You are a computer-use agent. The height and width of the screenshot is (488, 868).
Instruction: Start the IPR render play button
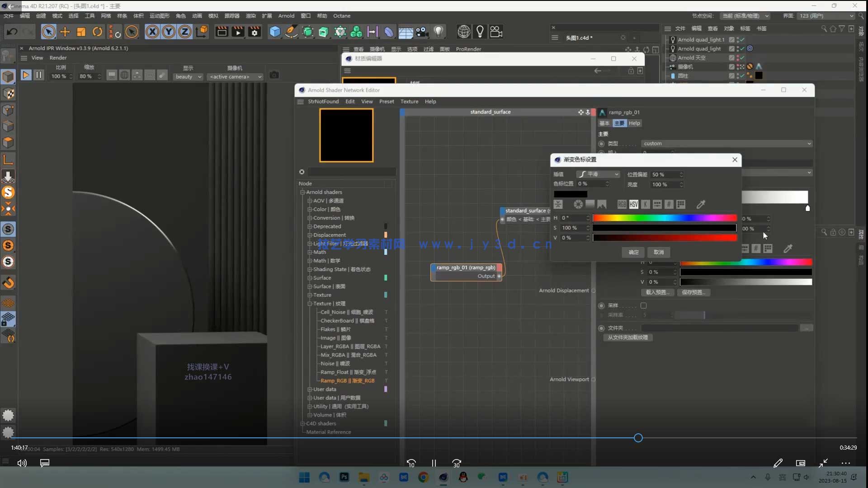26,75
